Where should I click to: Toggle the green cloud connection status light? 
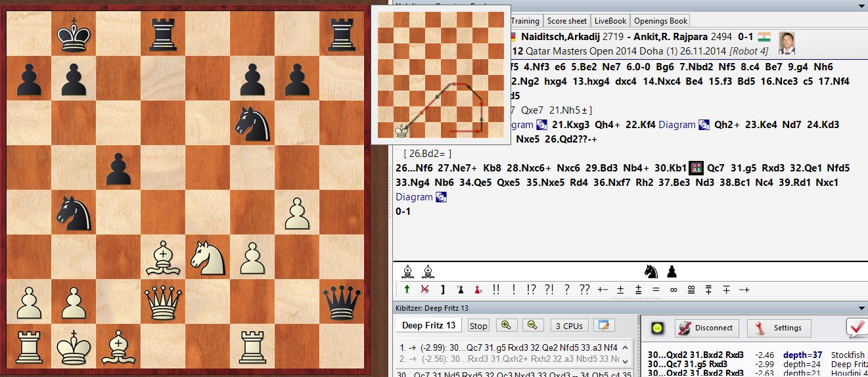[657, 328]
